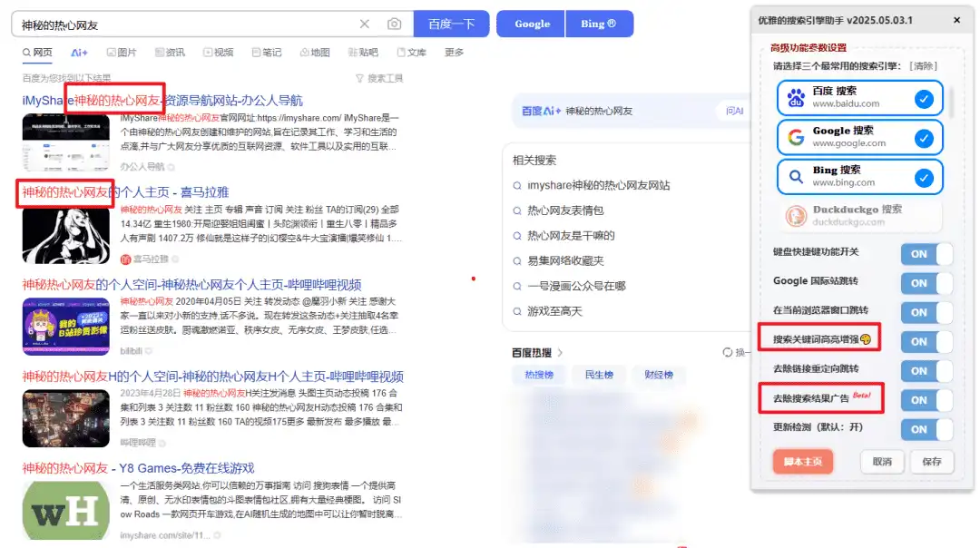The height and width of the screenshot is (548, 980).
Task: Toggle 键盘快捷键功能开关 switch
Action: (x=926, y=254)
